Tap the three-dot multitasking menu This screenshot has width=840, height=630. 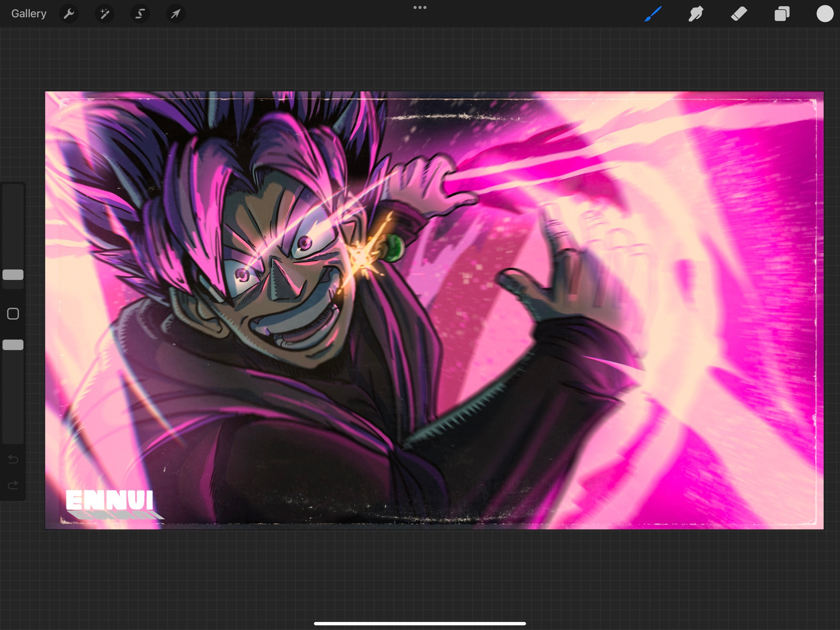tap(420, 8)
